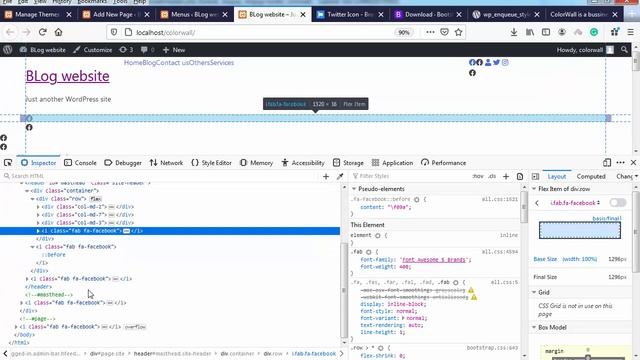This screenshot has height=360, width=640.
Task: Focus the Search HTML field
Action: click(x=161, y=176)
